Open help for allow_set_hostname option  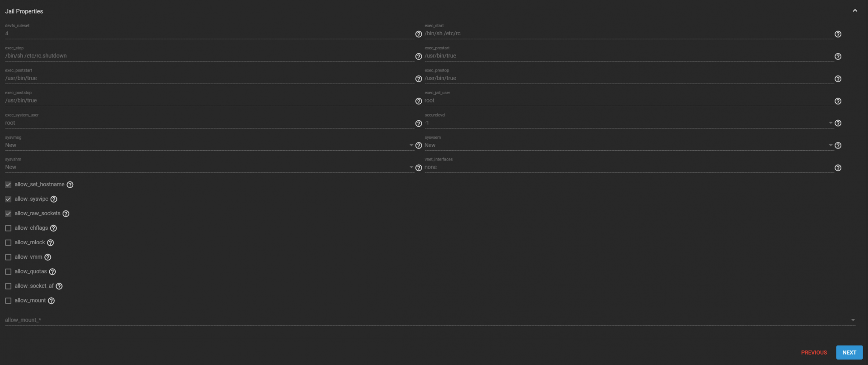pos(70,185)
